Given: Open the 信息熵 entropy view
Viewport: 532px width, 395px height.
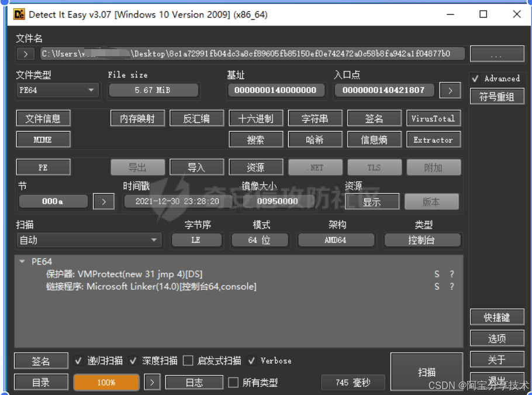Looking at the screenshot, I should pos(374,140).
